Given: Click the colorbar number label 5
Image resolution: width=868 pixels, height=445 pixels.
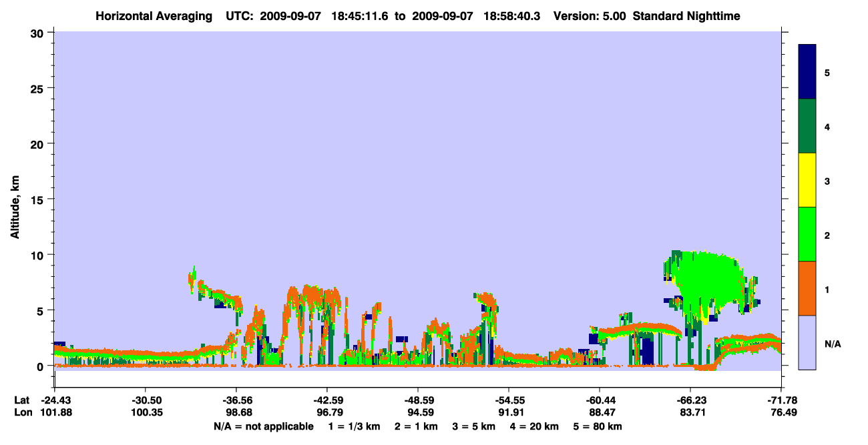Looking at the screenshot, I should pos(827,73).
